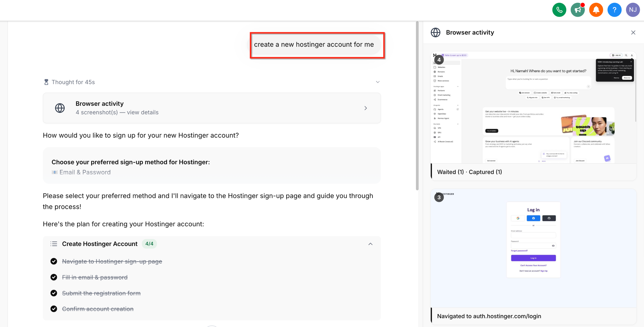Click the chat conversation vertical scrollbar
Image resolution: width=644 pixels, height=327 pixels.
click(x=417, y=106)
